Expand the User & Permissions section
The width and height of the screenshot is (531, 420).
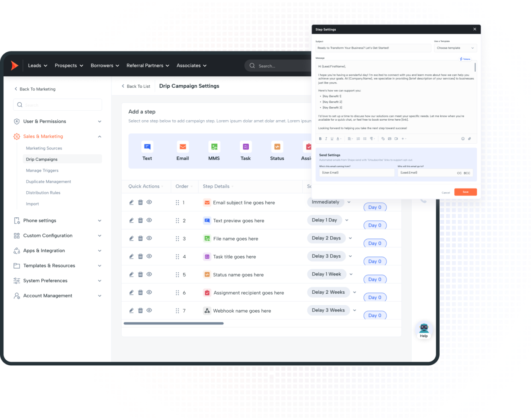coord(58,121)
